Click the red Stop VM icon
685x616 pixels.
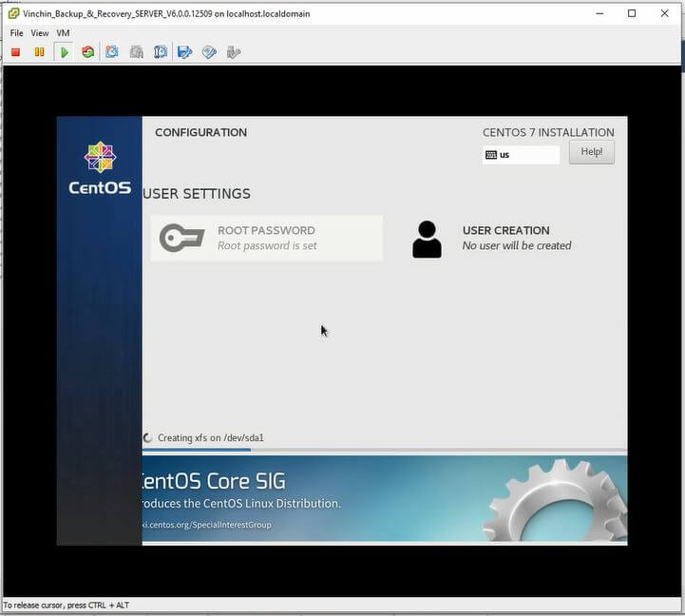click(16, 52)
